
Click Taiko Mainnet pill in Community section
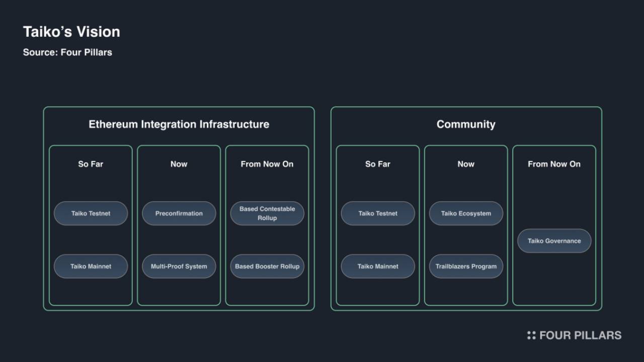click(377, 266)
